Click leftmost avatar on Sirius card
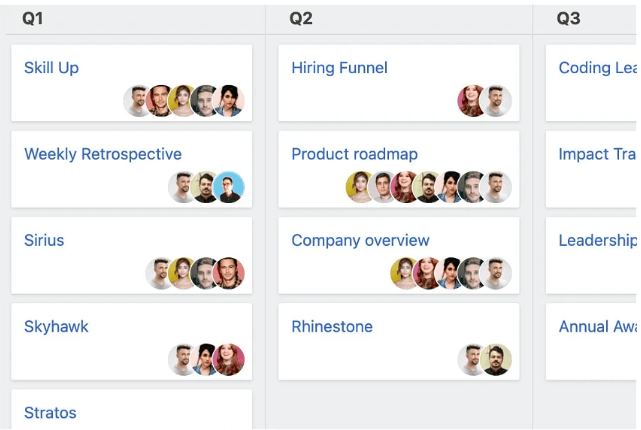This screenshot has width=641, height=430. pyautogui.click(x=161, y=273)
